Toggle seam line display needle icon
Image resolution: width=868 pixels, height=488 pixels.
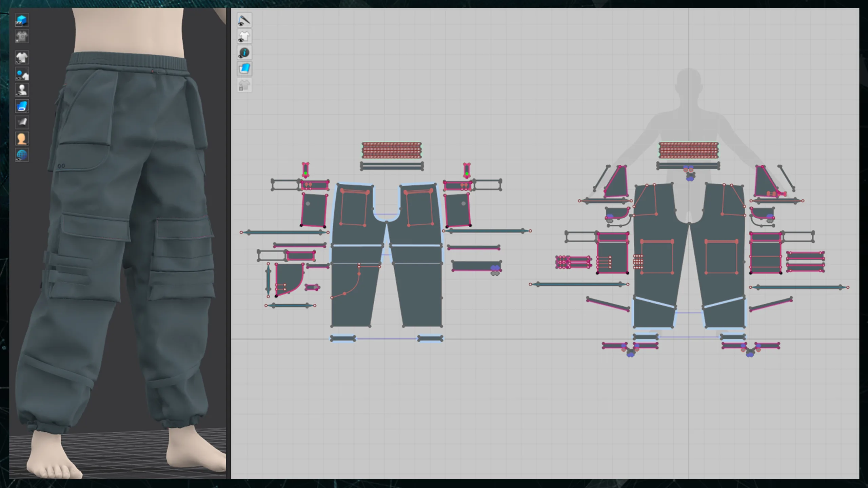click(244, 20)
